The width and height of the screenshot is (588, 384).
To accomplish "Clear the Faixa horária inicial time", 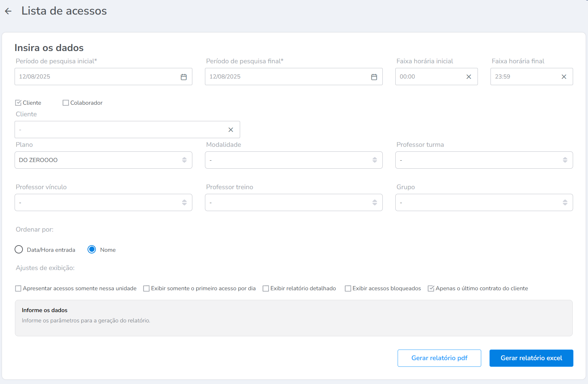I will point(469,77).
